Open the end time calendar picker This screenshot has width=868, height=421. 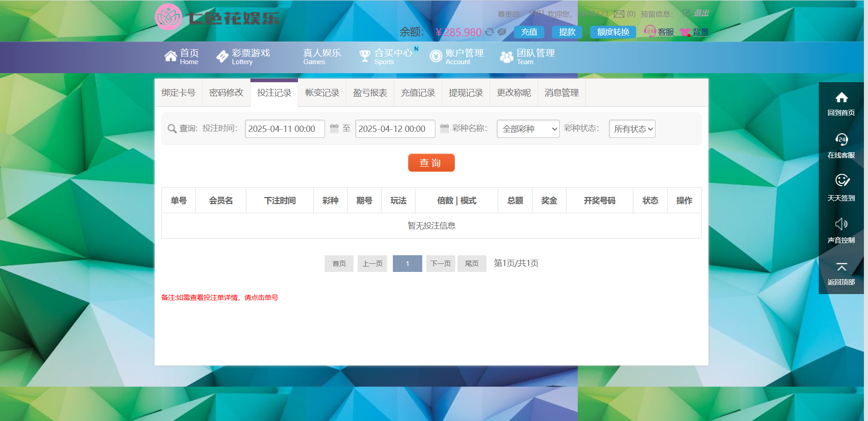coord(444,129)
